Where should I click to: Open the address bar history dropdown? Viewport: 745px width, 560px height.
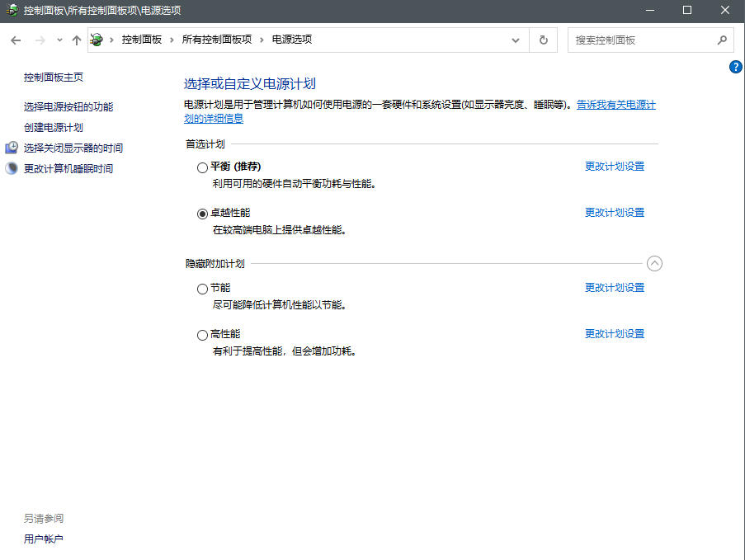516,40
